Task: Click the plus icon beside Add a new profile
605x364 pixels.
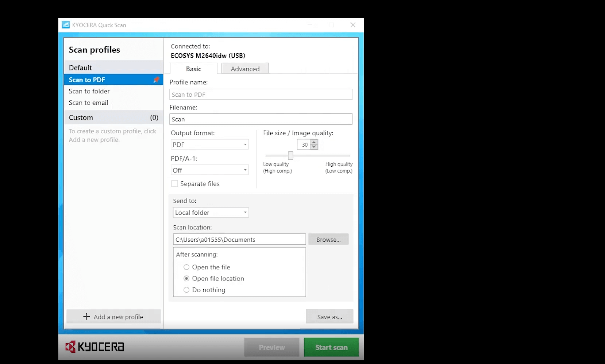Action: (x=86, y=317)
